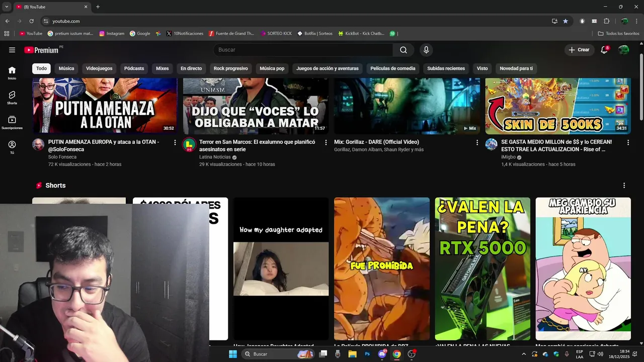The width and height of the screenshot is (644, 362).
Task: Click the Solo Fonseca channel avatar
Action: click(x=38, y=145)
